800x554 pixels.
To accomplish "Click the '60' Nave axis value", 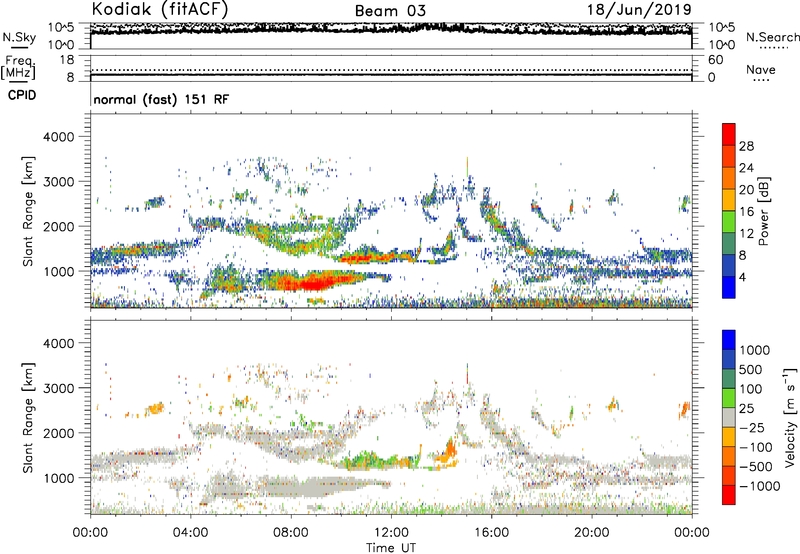I will click(716, 60).
